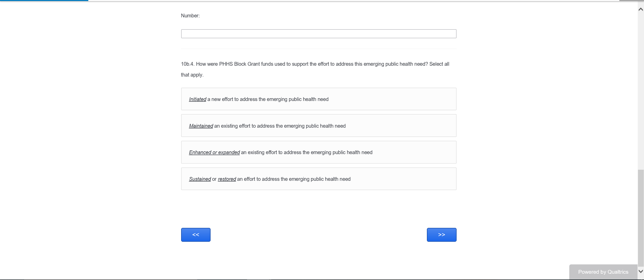Grab the vertical scrollbar thumb
Screen dimensions: 644x280
coord(640,217)
